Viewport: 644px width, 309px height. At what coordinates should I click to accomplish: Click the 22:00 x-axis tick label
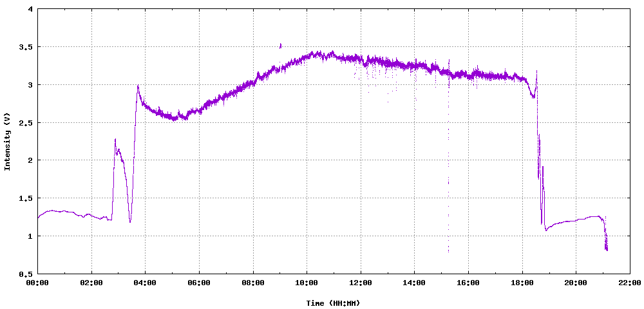pos(630,283)
